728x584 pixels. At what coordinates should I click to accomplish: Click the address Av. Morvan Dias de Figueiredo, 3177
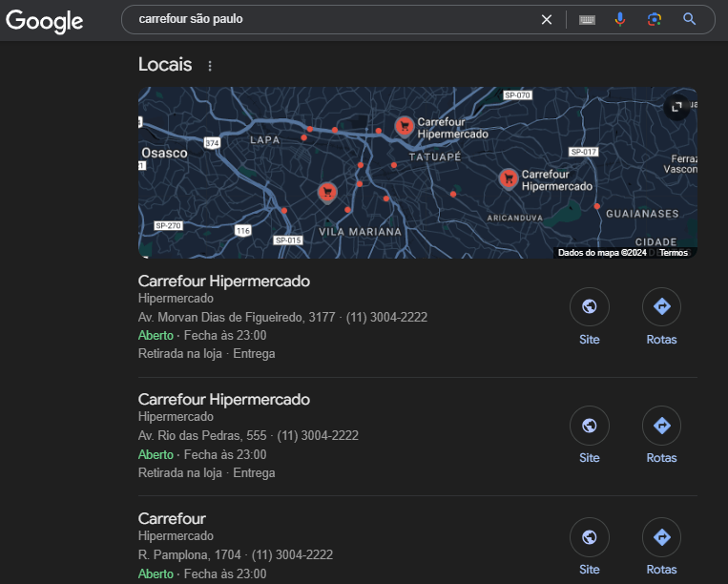pos(237,317)
